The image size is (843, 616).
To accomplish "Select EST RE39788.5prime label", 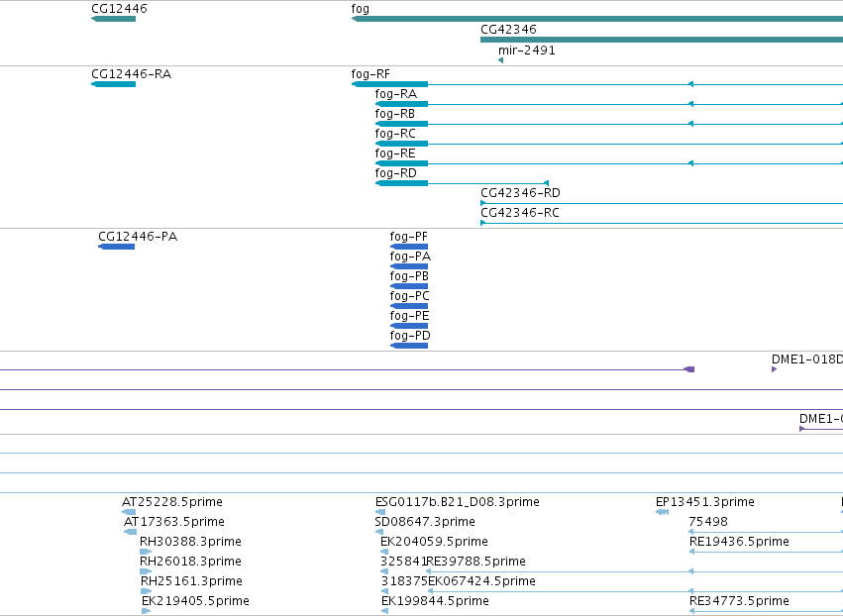I will [x=475, y=562].
